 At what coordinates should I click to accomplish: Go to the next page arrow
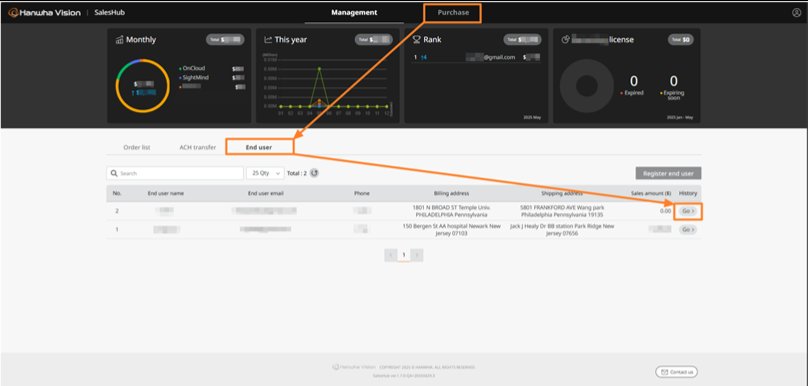[x=417, y=255]
